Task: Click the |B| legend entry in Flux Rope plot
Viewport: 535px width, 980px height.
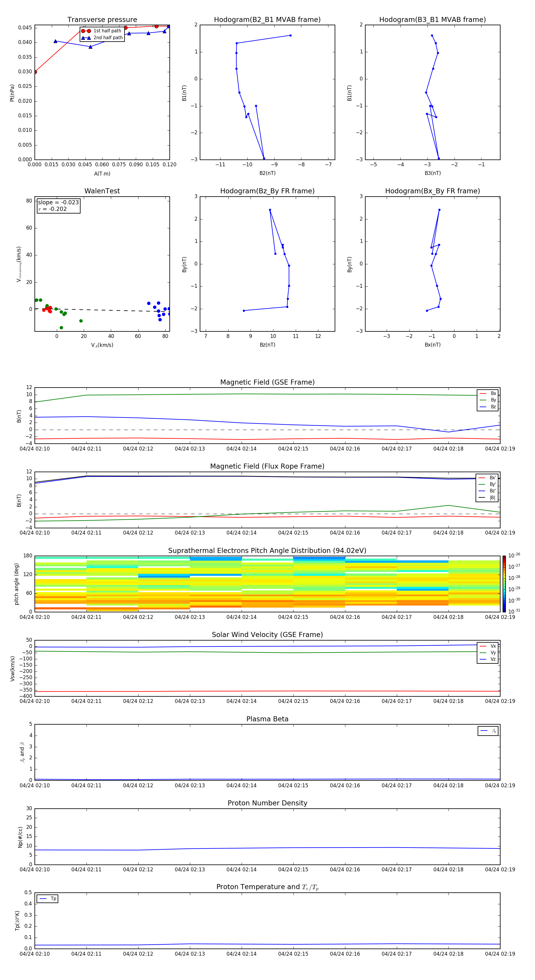Action: tap(487, 498)
